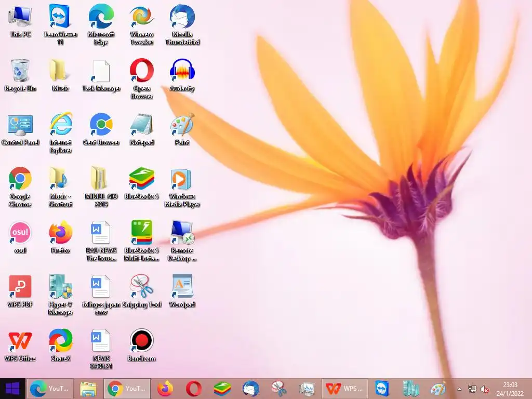Select Remote Desktop desktop shortcut
The width and height of the screenshot is (532, 399).
coord(182,241)
